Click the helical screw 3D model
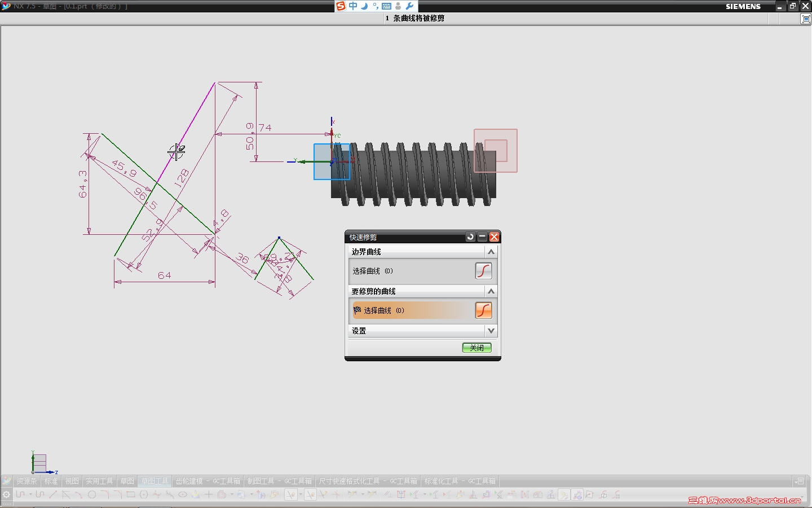The image size is (812, 508). point(414,174)
